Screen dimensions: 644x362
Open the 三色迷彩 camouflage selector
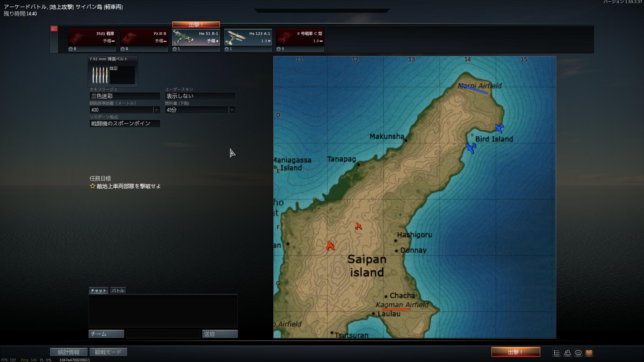[x=124, y=96]
